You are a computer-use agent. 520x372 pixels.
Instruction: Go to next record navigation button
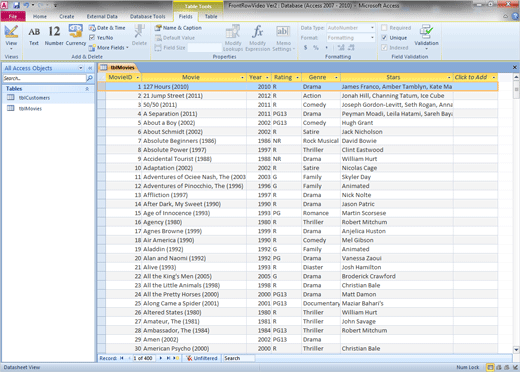(161, 358)
